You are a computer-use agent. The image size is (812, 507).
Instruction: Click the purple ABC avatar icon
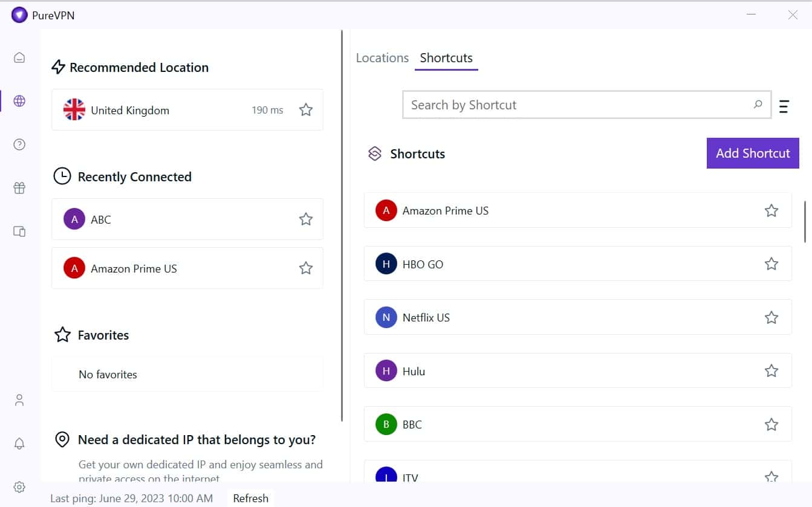pyautogui.click(x=74, y=219)
